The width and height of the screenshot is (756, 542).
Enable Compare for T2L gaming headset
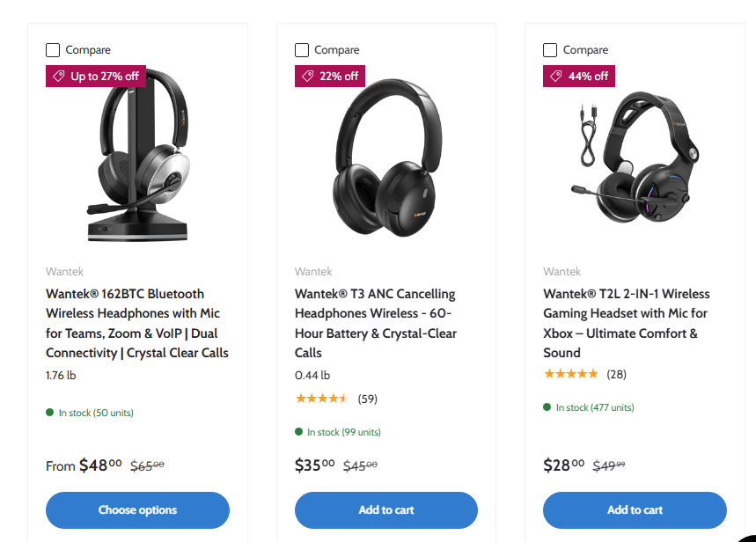pos(550,50)
